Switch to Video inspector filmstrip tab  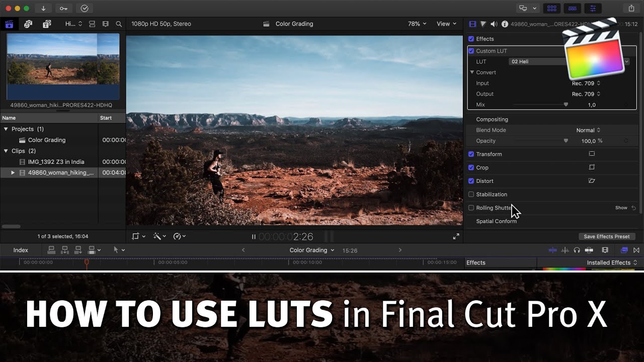tap(472, 24)
